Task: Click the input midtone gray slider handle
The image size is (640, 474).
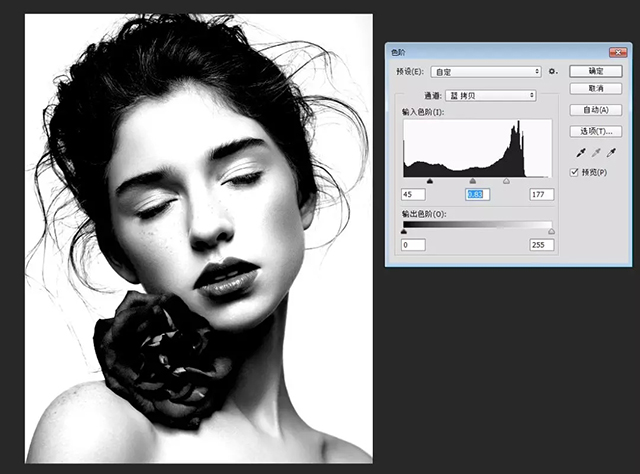Action: click(x=474, y=181)
